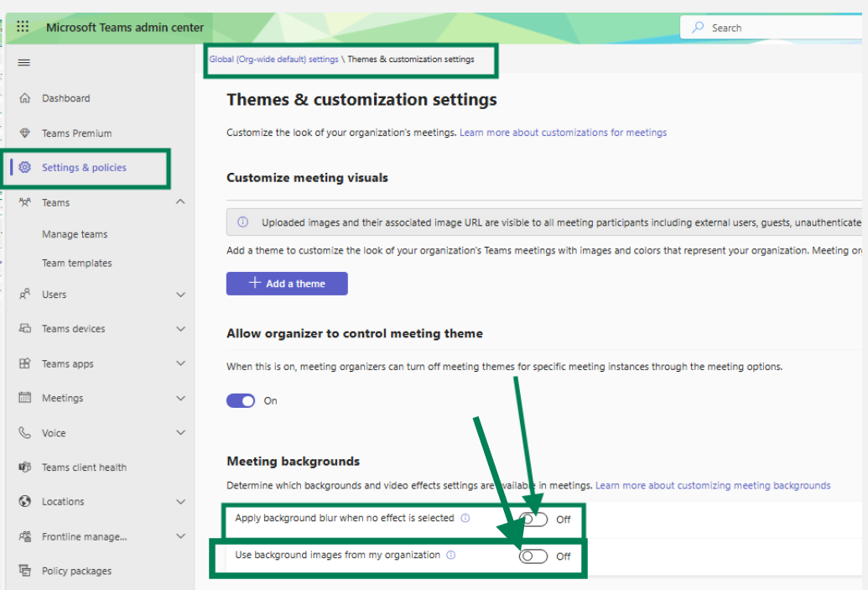This screenshot has height=590, width=868.
Task: Click the Dashboard home icon
Action: tap(25, 98)
